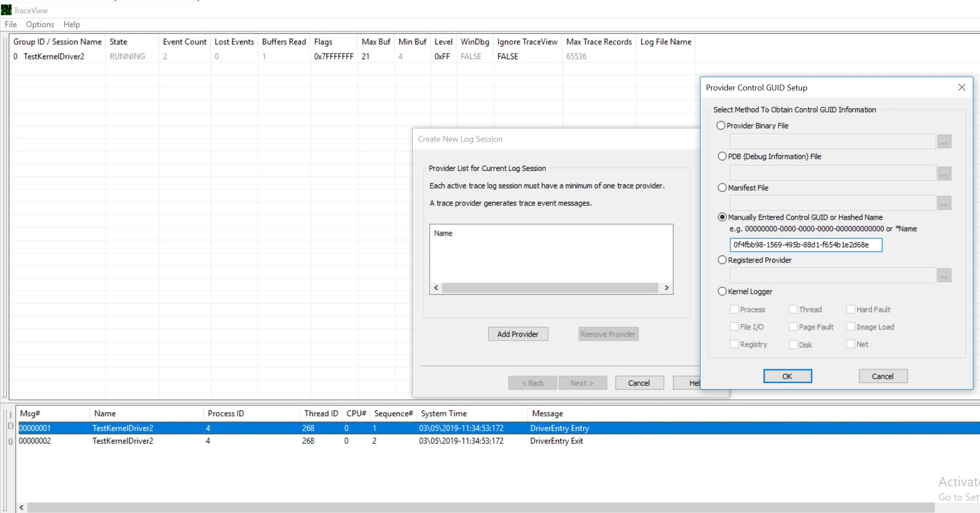Confirm GUID setup with the OK button
980x513 pixels.
click(x=787, y=376)
